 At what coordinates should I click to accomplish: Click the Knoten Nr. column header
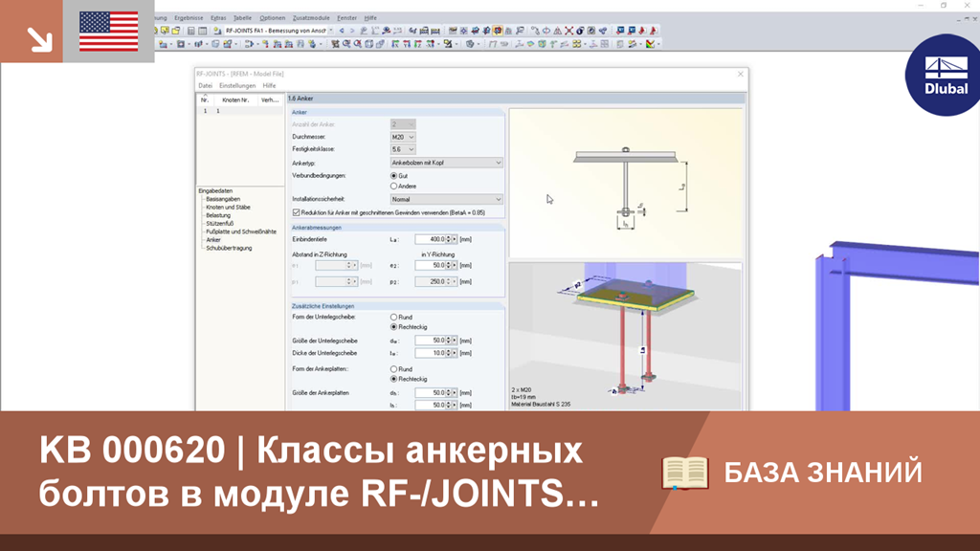coord(235,99)
